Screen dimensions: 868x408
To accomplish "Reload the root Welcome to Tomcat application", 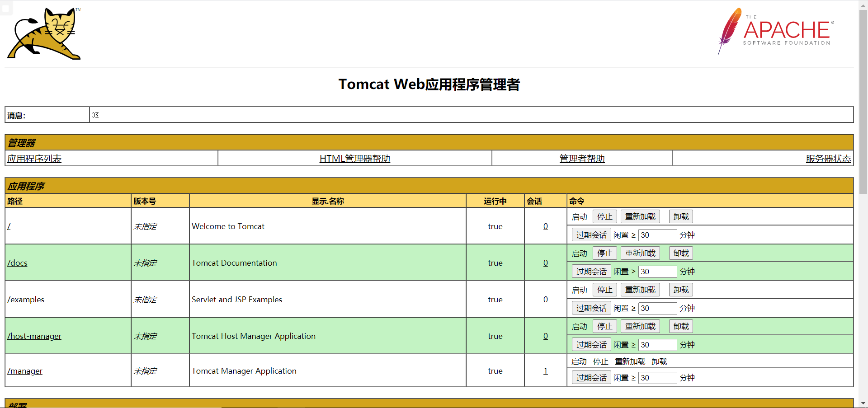I will 640,217.
